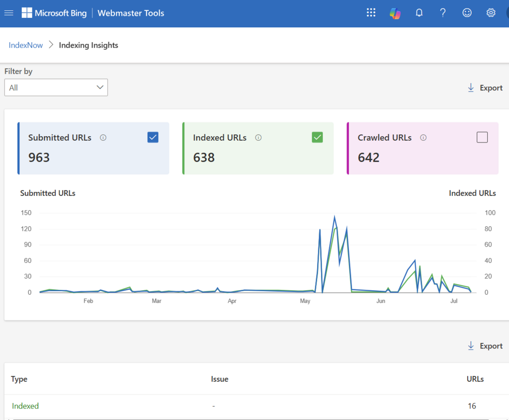Export the table data below the chart
This screenshot has height=420, width=509.
pos(485,346)
